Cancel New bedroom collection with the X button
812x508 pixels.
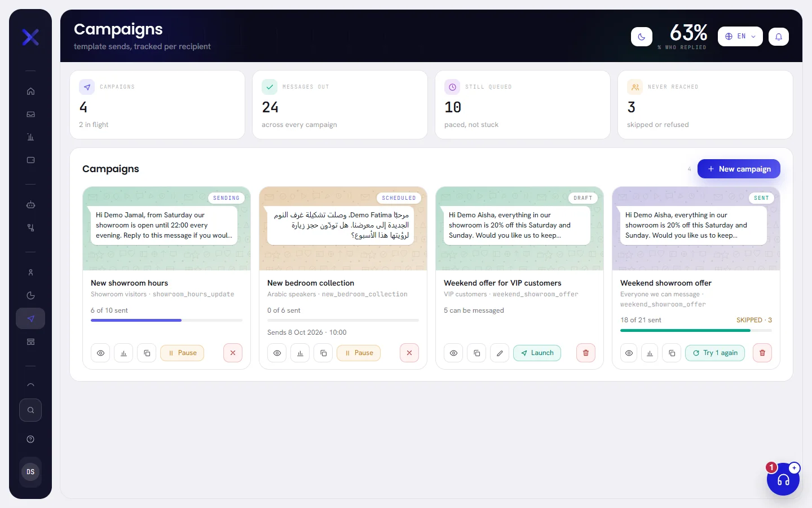409,353
